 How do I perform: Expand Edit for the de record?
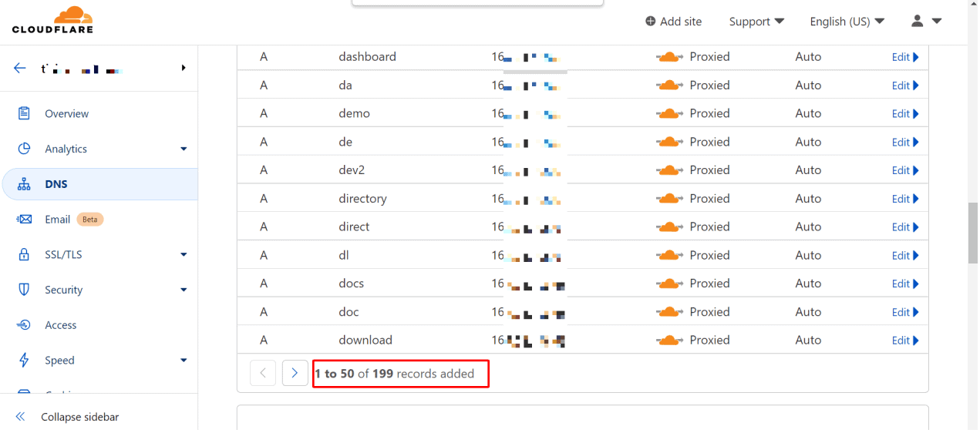(x=905, y=143)
